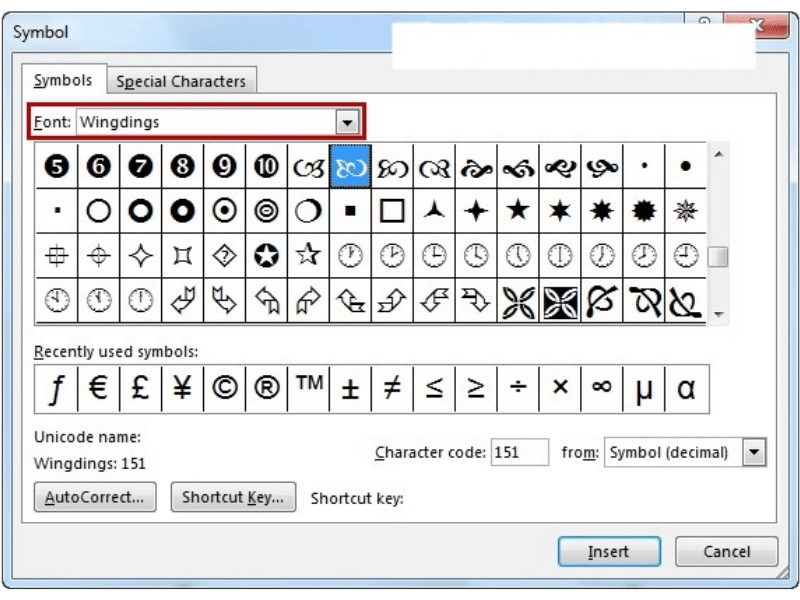Pick the micro μ recently used symbol
The image size is (800, 600).
coord(644,389)
